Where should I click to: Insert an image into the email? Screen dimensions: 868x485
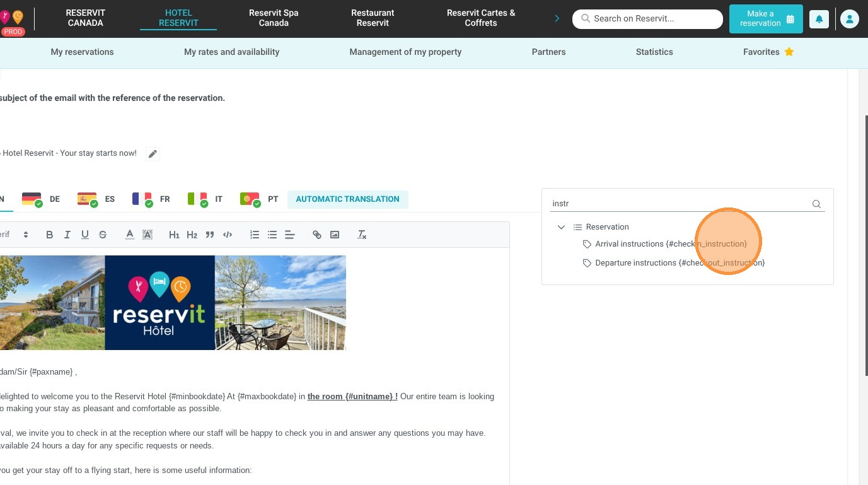tap(335, 235)
